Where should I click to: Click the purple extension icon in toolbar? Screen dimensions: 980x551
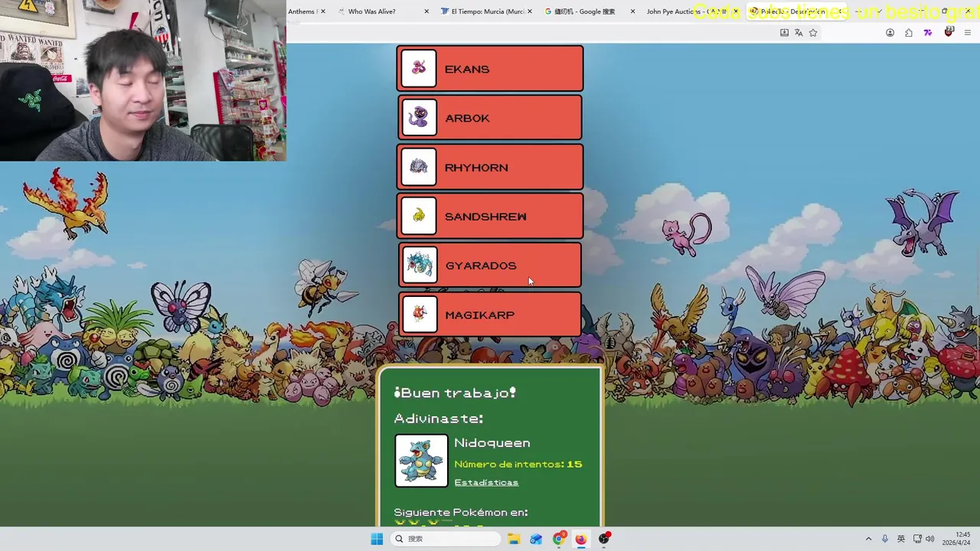[x=928, y=33]
